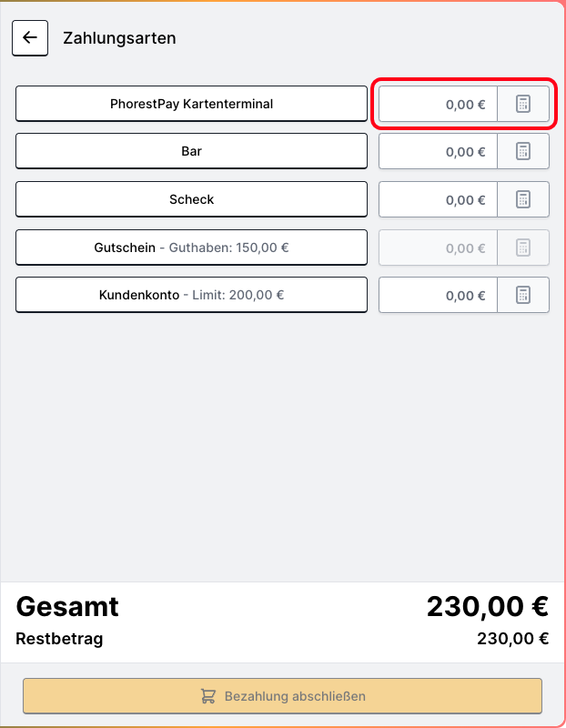Select PhorestPay Kartenterminal payment method
Image resolution: width=566 pixels, height=728 pixels.
(x=191, y=104)
